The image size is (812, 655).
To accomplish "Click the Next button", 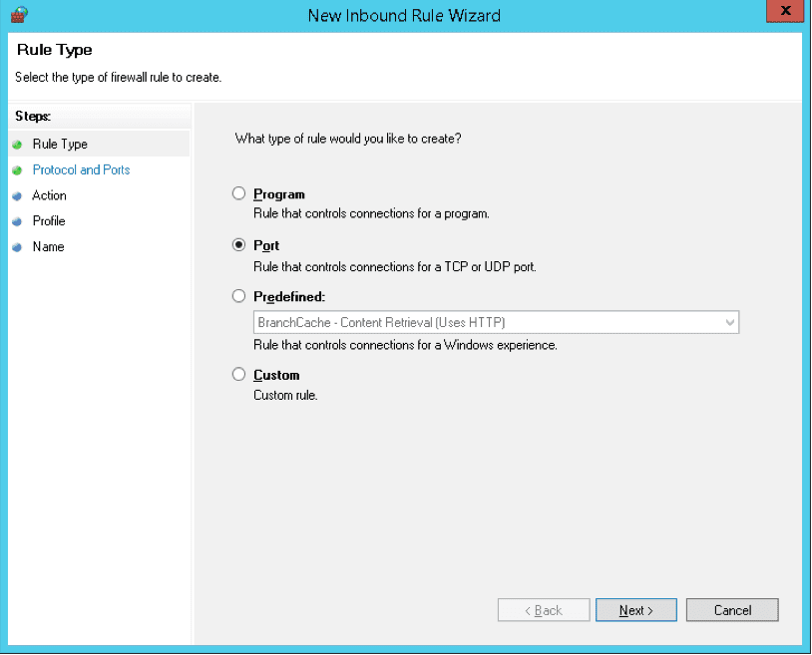I will coord(635,609).
